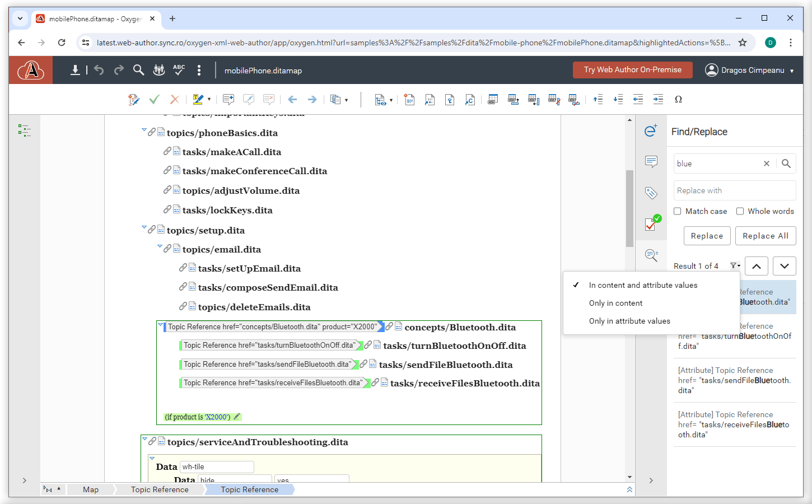Enable the Match case checkbox

[678, 211]
